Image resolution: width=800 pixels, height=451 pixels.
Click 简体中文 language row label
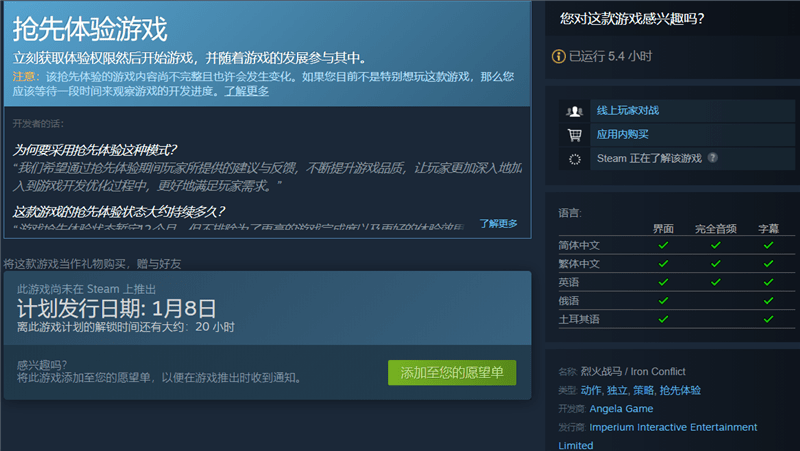click(x=579, y=245)
